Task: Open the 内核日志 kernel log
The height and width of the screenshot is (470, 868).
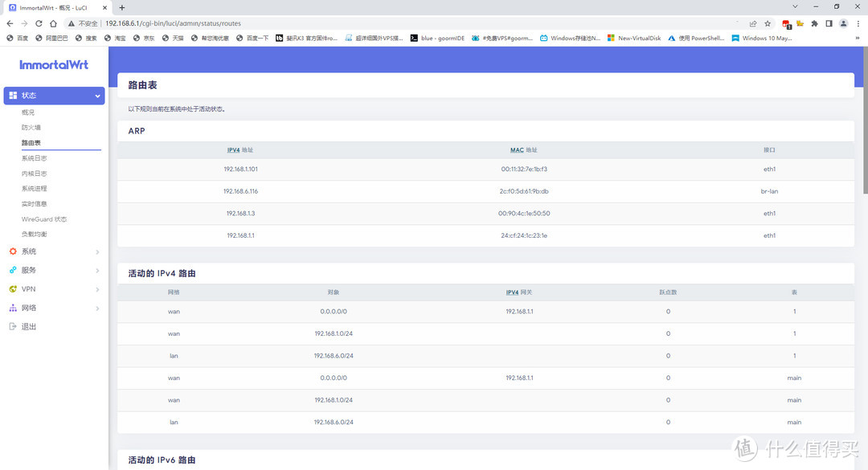Action: pos(35,174)
